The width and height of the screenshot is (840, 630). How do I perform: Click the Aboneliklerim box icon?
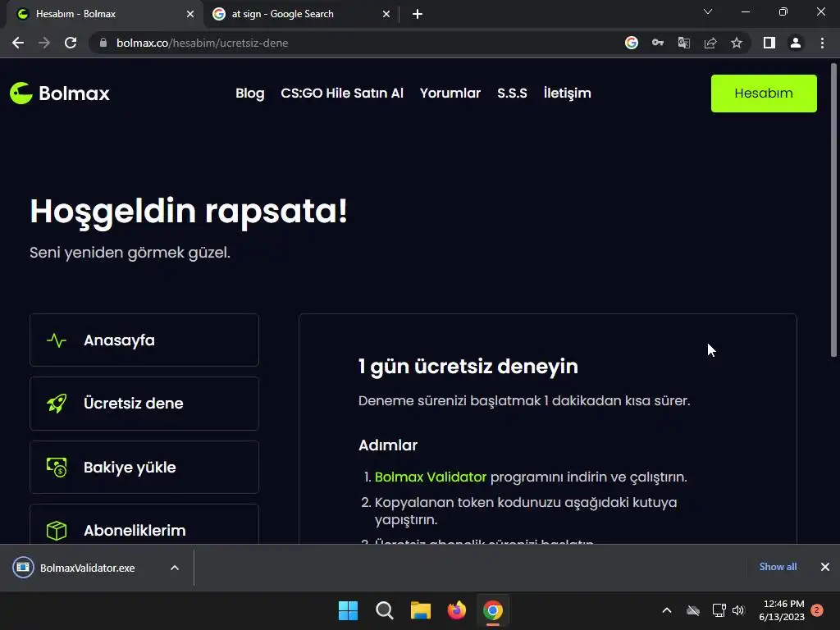pyautogui.click(x=57, y=531)
